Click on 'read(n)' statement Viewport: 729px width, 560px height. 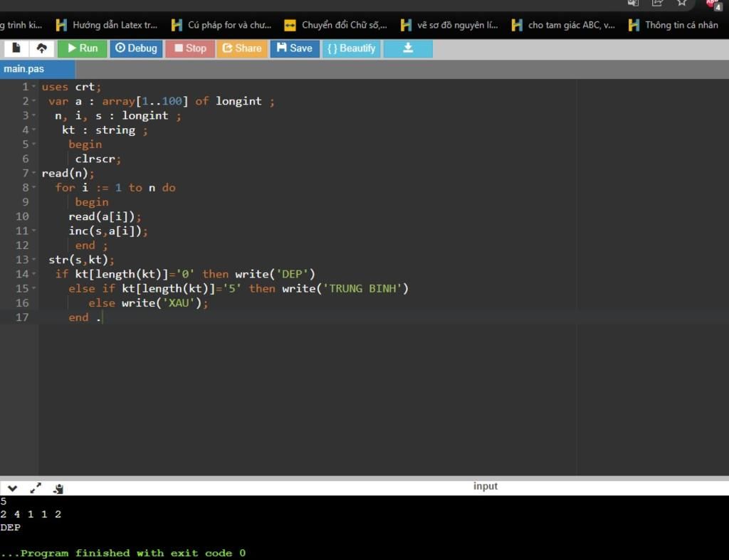pyautogui.click(x=68, y=174)
